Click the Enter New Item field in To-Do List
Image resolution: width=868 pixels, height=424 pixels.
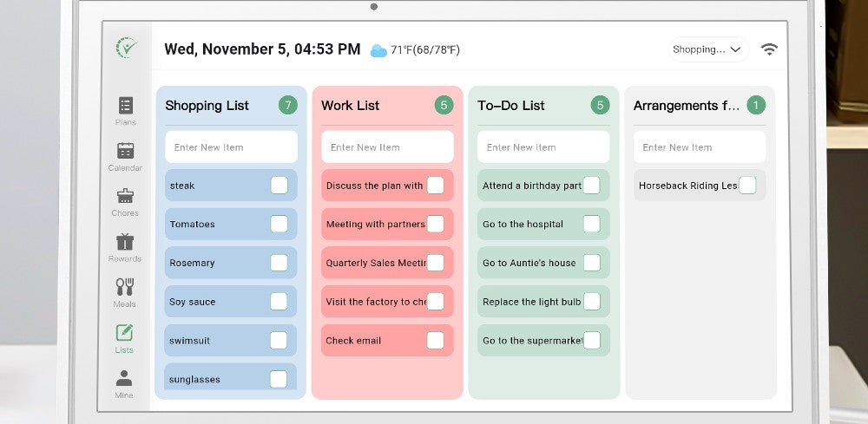click(x=543, y=147)
